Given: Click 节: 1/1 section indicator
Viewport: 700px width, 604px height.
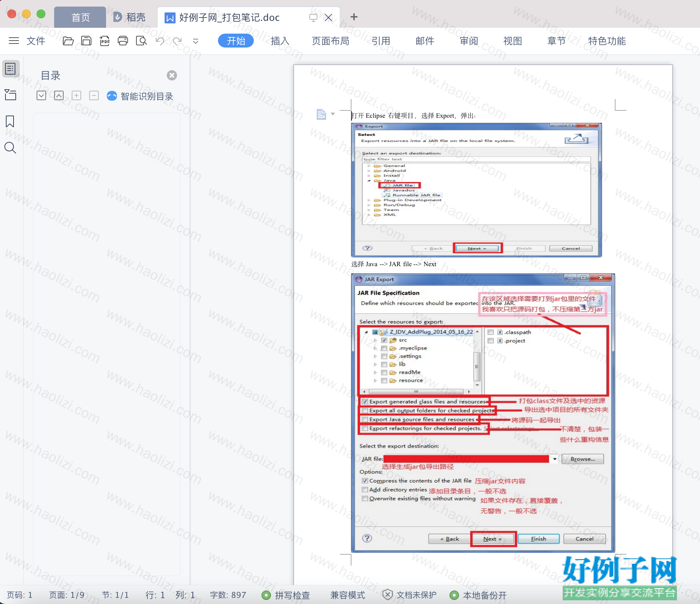Looking at the screenshot, I should (116, 595).
